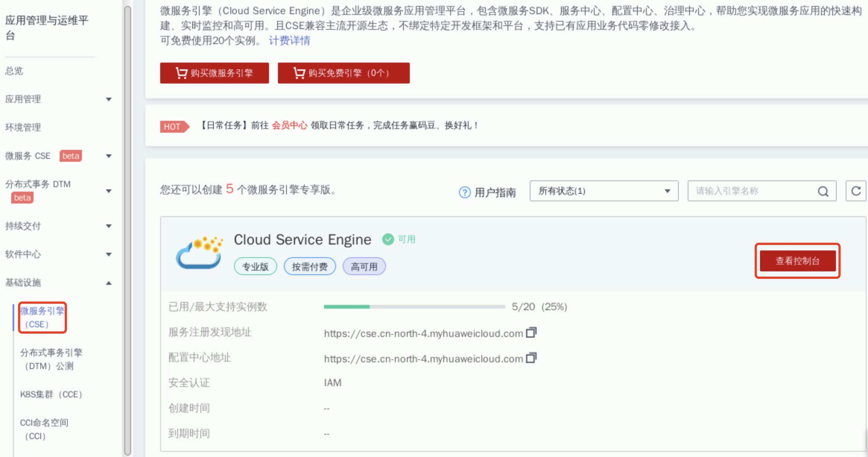Click the green available status checkmark
Screen dimensions: 868x457
tap(388, 239)
